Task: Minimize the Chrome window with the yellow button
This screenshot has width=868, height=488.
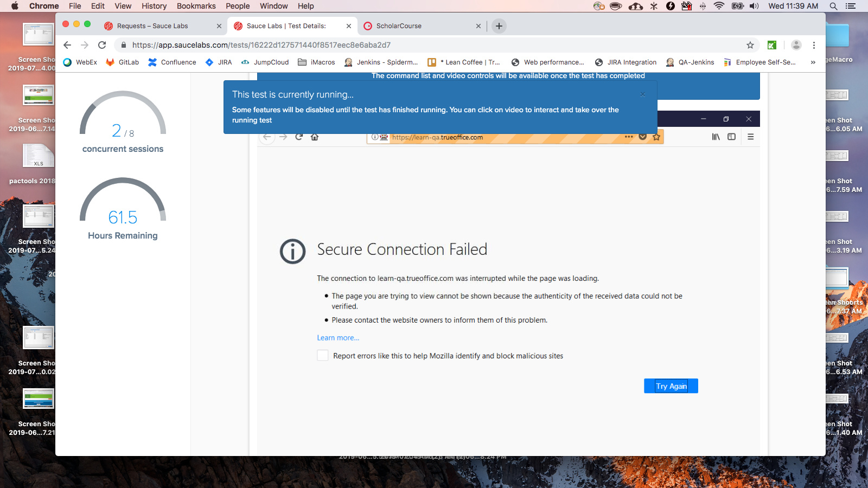Action: tap(76, 24)
